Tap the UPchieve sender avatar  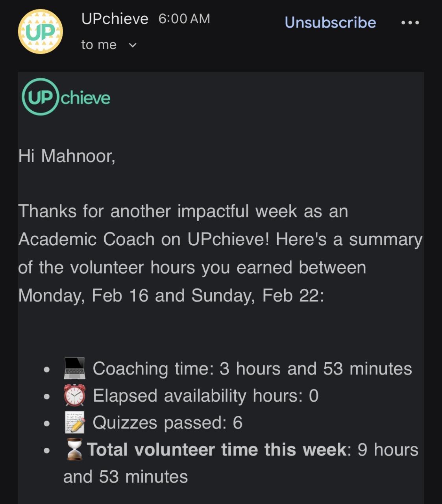40,32
